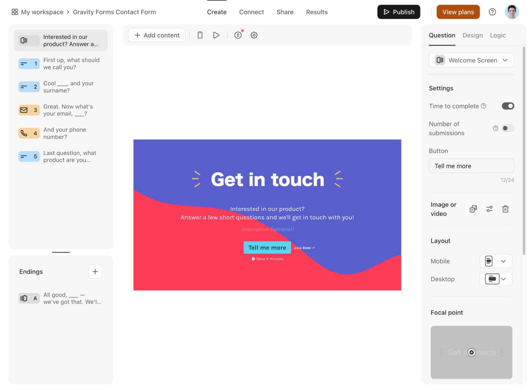Click Number of submissions help icon
The height and width of the screenshot is (392, 532).
point(495,128)
